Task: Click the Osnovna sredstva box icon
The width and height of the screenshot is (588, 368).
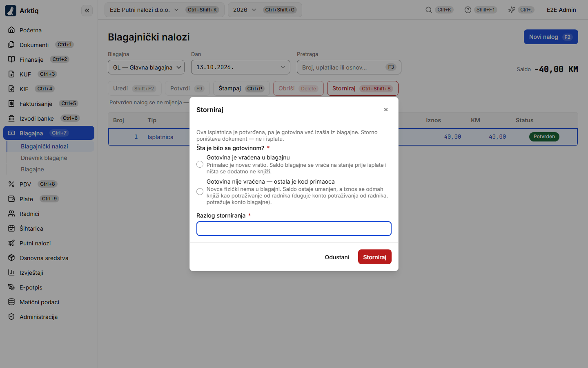Action: click(x=11, y=258)
